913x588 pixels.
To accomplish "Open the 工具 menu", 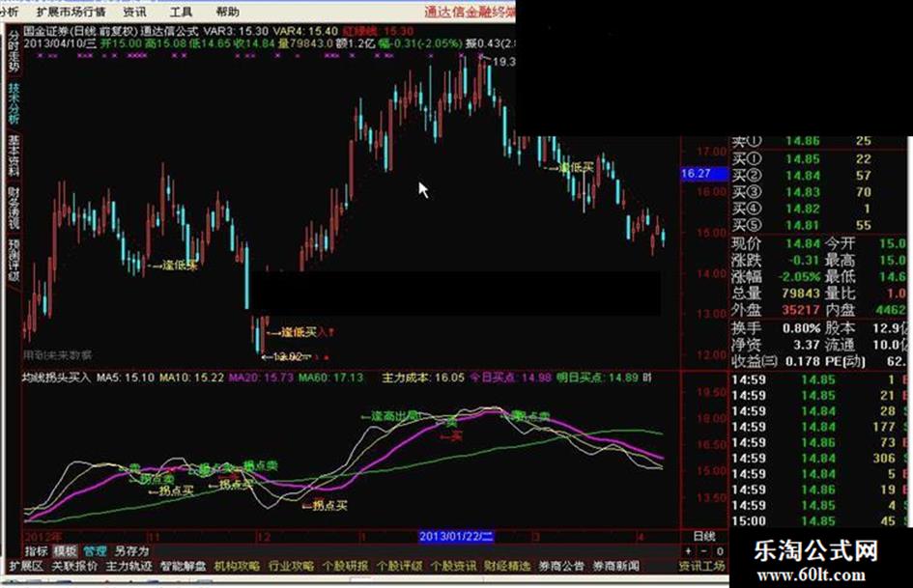I will tap(181, 11).
